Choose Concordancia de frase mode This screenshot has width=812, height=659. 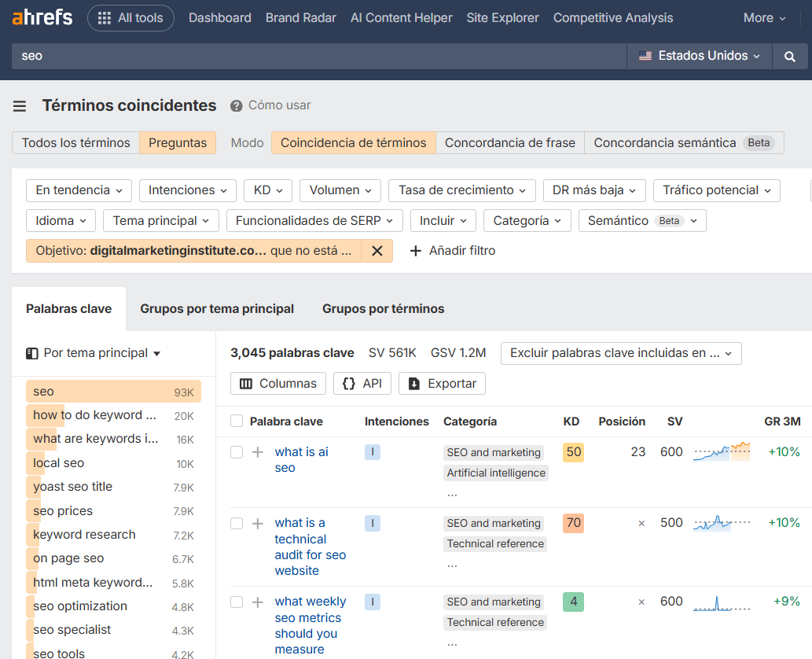510,143
